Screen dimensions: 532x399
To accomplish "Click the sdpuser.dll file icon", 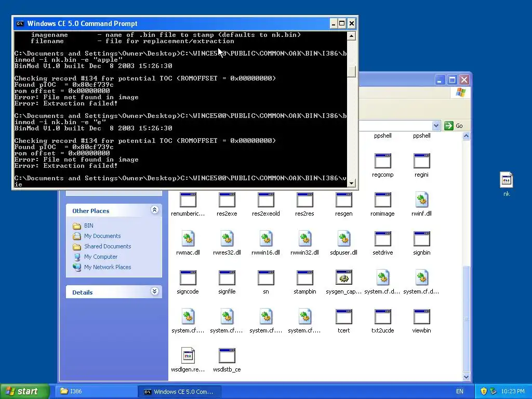I will pyautogui.click(x=344, y=239).
